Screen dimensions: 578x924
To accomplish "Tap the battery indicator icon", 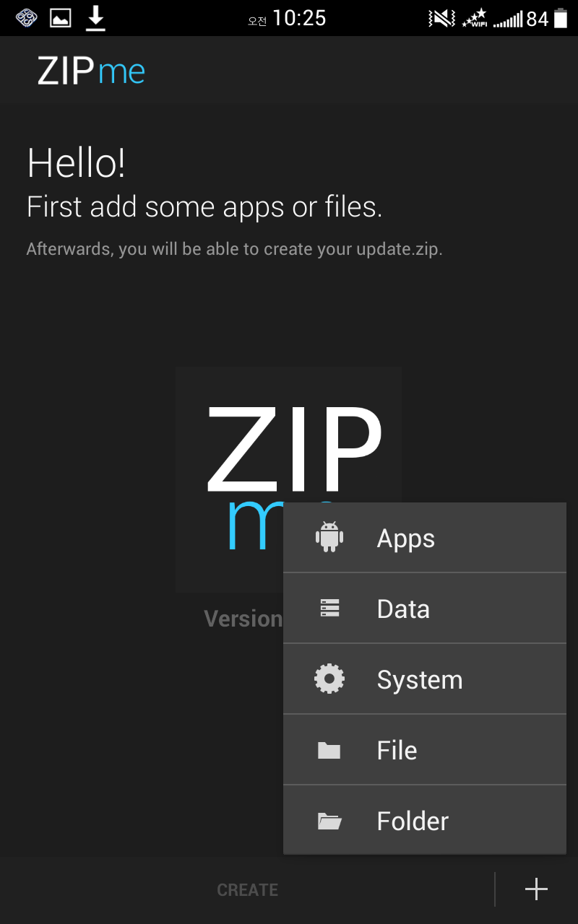I will point(561,18).
